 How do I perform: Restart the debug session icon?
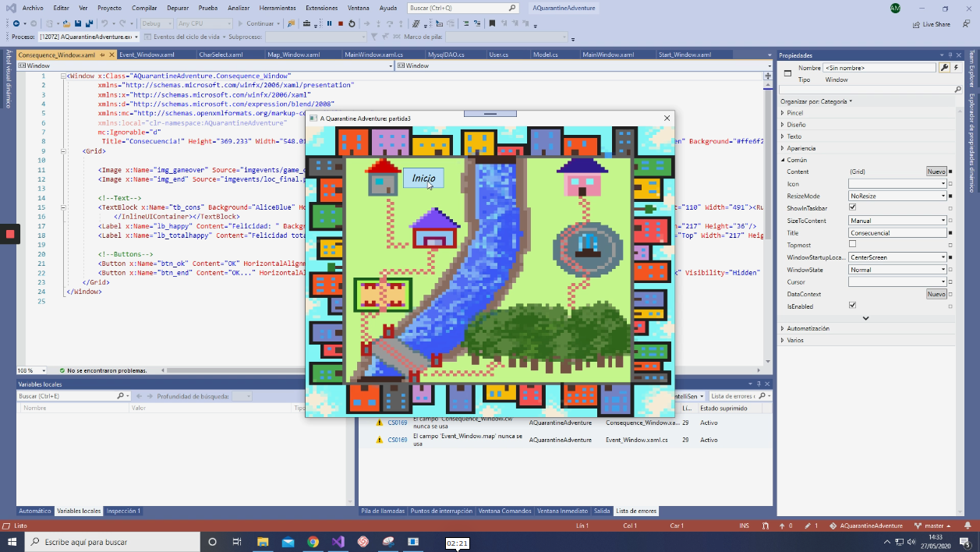pos(352,23)
